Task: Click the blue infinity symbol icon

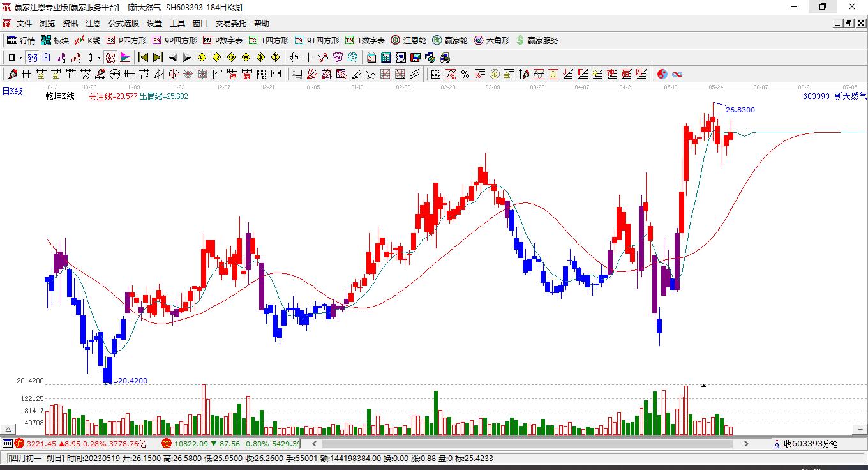Action: [677, 74]
